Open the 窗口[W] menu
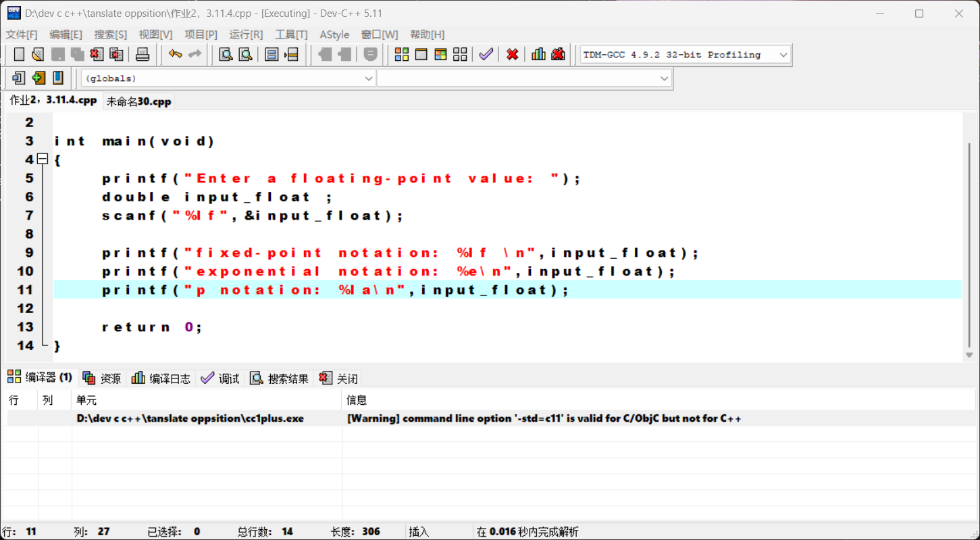Viewport: 980px width, 540px height. point(380,34)
